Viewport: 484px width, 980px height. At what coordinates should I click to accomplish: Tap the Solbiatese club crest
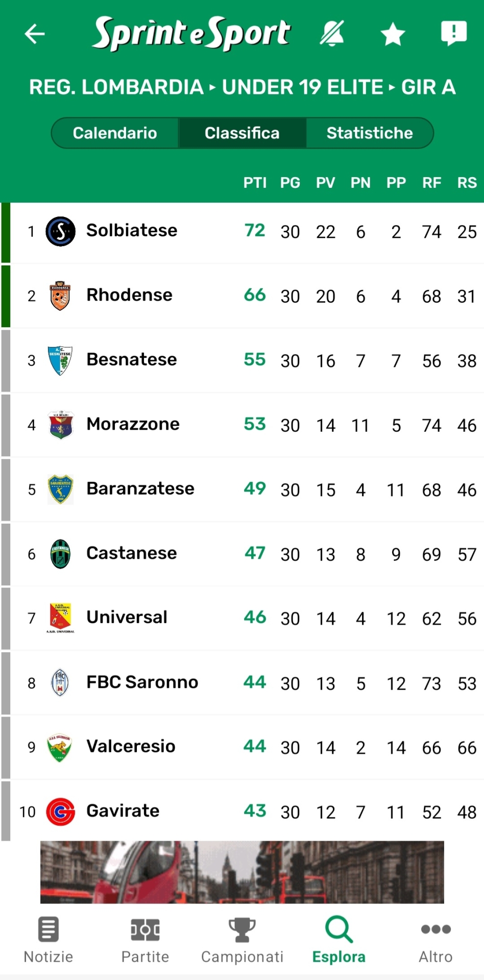[61, 231]
